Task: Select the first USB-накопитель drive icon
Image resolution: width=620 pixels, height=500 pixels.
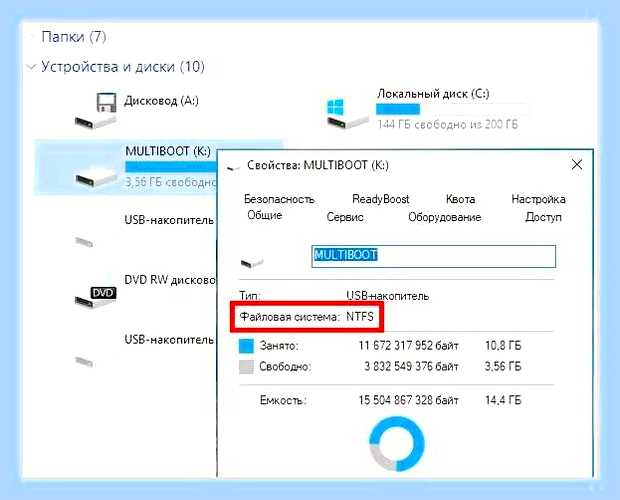Action: click(84, 242)
